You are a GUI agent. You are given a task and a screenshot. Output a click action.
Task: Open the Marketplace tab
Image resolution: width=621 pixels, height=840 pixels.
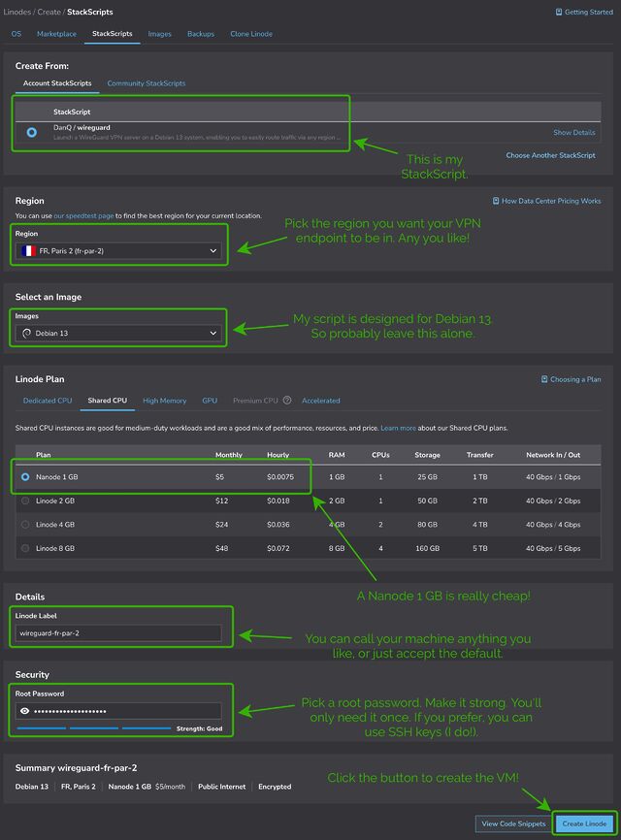[x=56, y=33]
